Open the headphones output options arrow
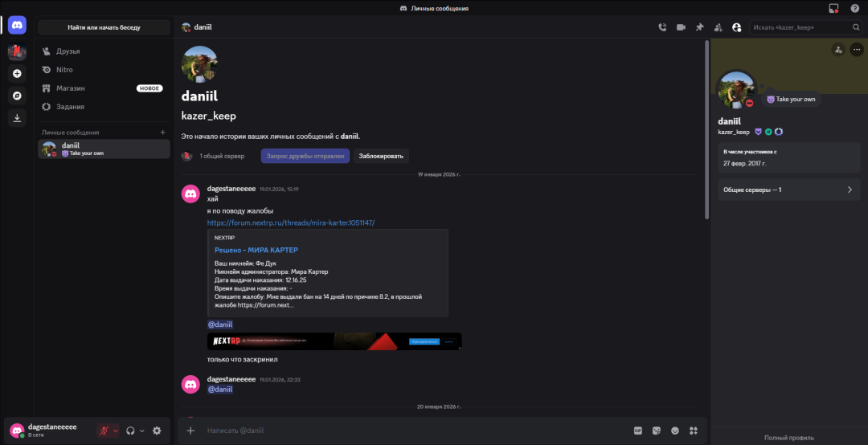Viewport: 868px width, 445px height. click(x=142, y=431)
